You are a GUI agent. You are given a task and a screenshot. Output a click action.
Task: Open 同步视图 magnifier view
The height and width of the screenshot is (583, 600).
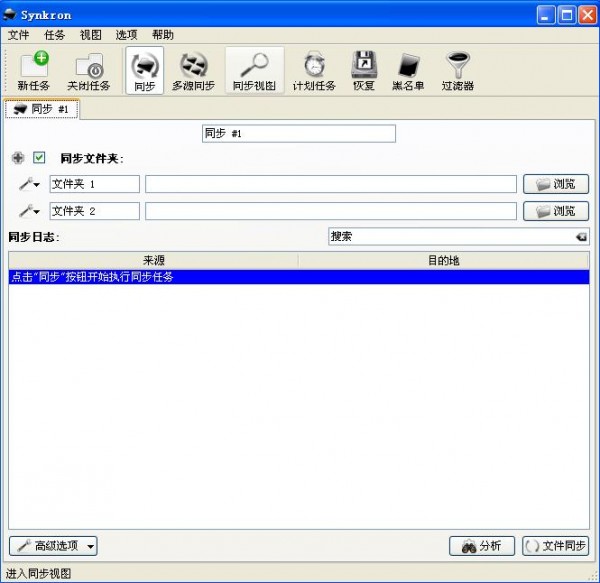[x=254, y=70]
